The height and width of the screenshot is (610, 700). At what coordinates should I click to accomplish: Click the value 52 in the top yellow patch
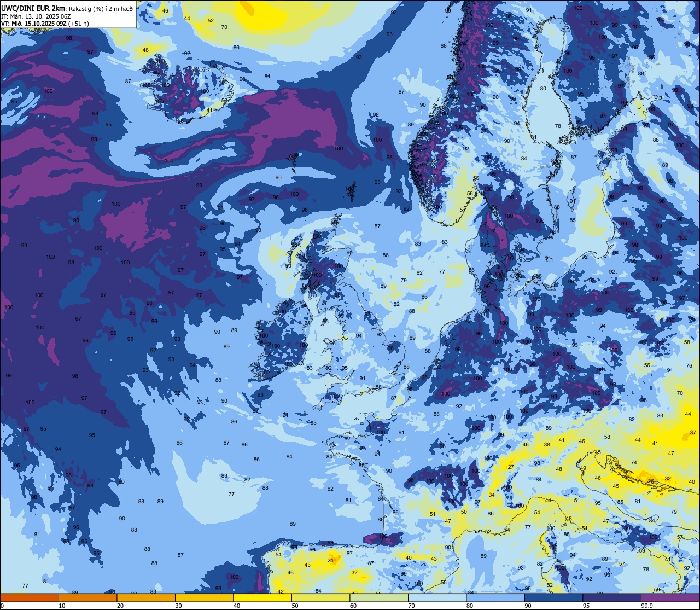pos(211,21)
